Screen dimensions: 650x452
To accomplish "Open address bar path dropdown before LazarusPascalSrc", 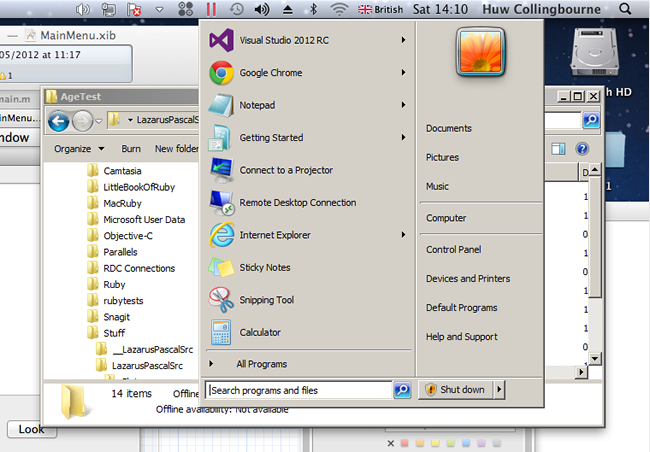I will (130, 120).
